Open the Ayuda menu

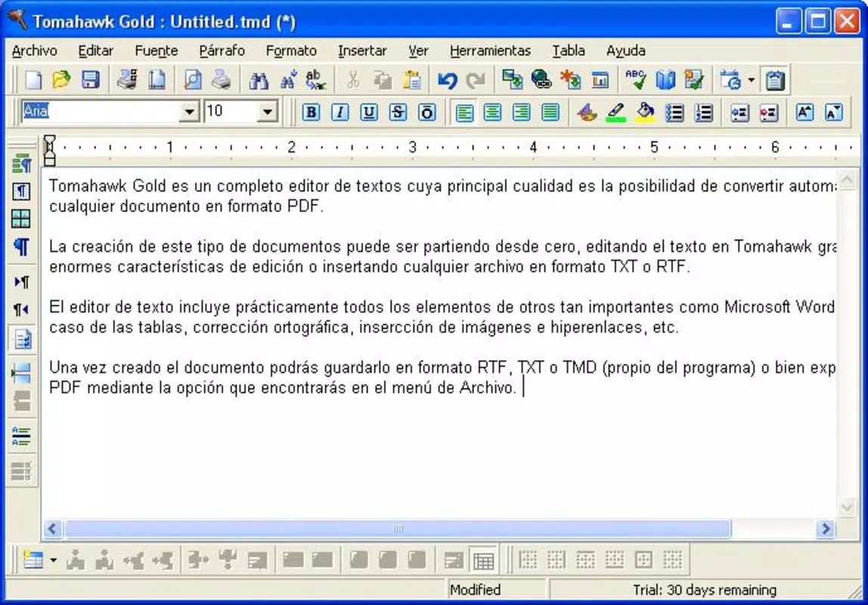pos(626,51)
